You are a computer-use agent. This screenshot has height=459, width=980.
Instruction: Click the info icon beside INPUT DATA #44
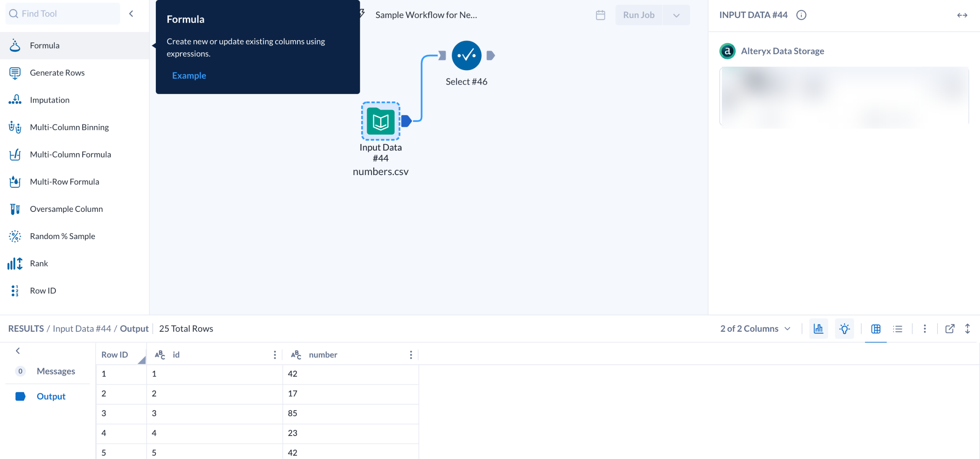click(x=801, y=15)
